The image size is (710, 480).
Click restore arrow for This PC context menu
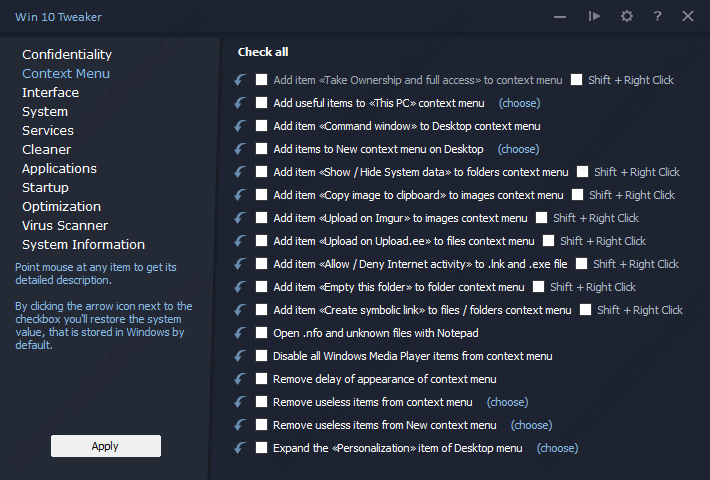(240, 103)
